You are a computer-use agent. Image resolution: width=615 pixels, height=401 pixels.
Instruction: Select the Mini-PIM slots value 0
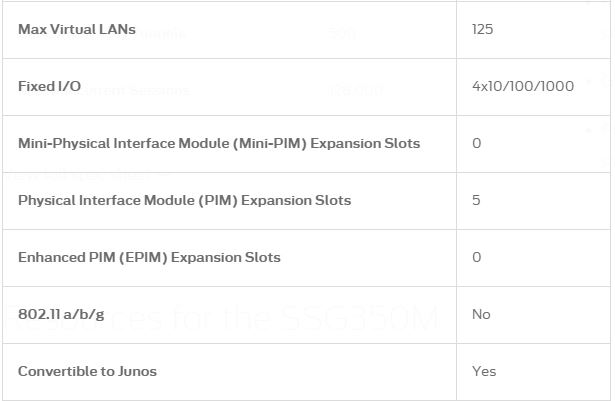click(477, 143)
